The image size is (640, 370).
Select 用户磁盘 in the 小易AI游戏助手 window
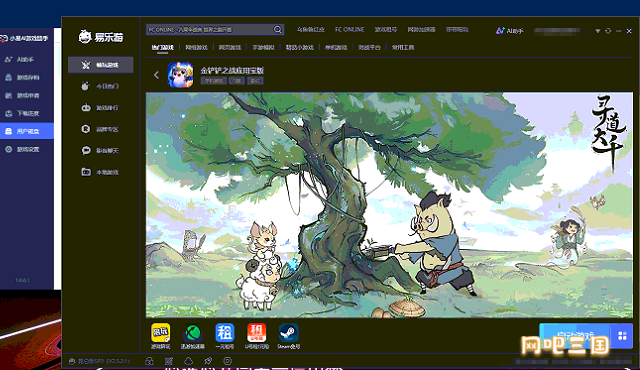(27, 131)
